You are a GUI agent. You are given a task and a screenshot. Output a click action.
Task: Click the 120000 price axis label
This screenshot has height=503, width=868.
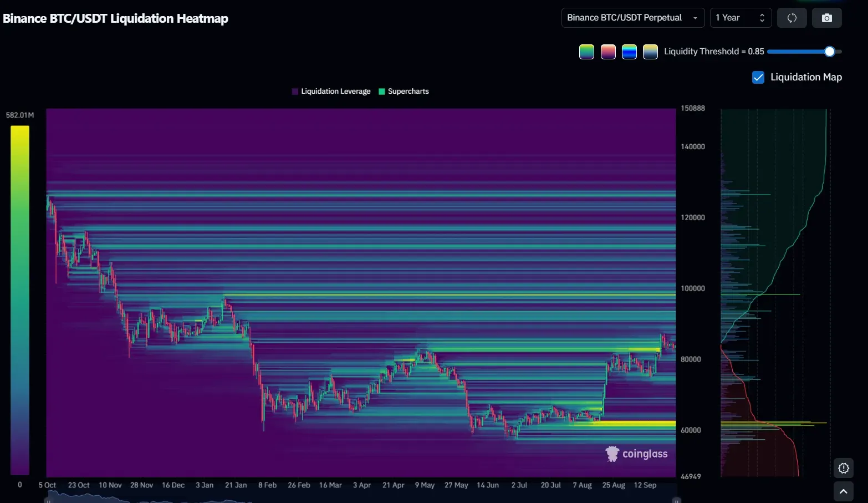point(693,217)
